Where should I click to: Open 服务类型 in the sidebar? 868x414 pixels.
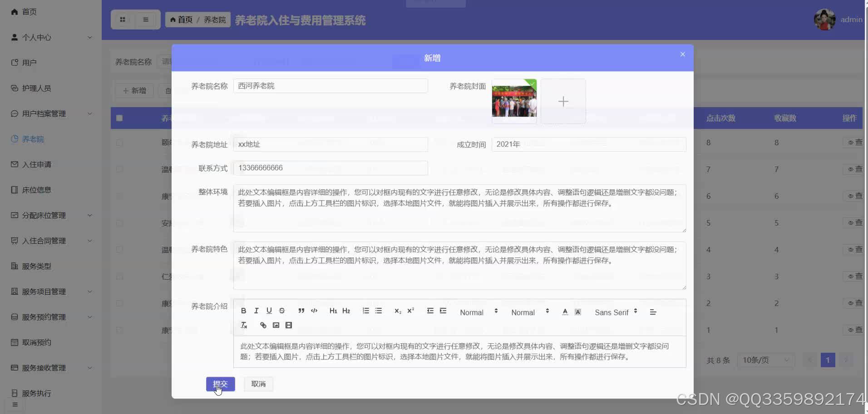tap(51, 266)
